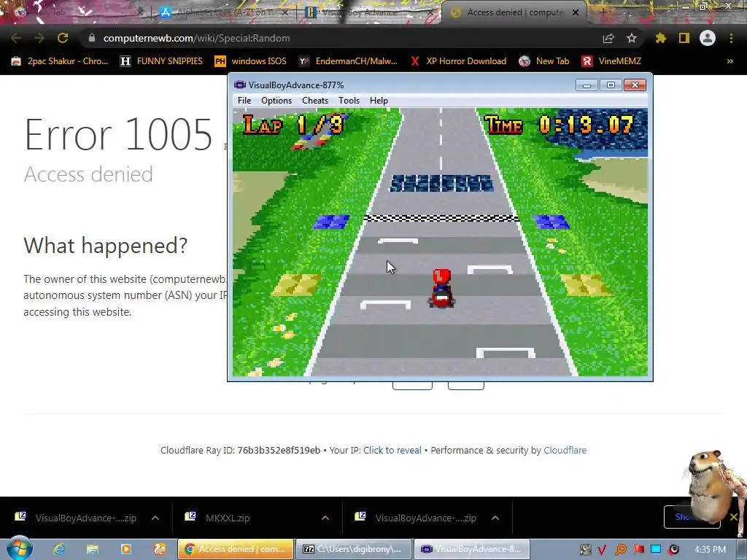
Task: Open the Cloudflare link in the footer
Action: (565, 450)
